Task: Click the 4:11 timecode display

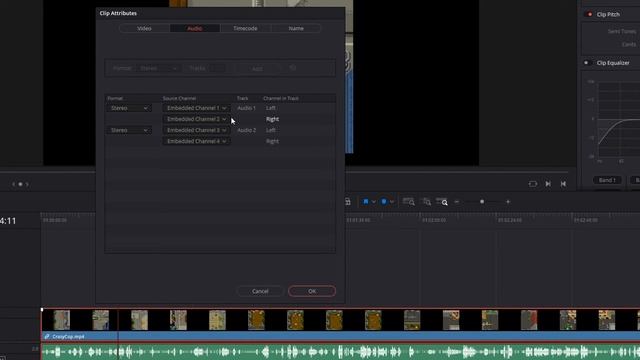Action: coord(8,221)
